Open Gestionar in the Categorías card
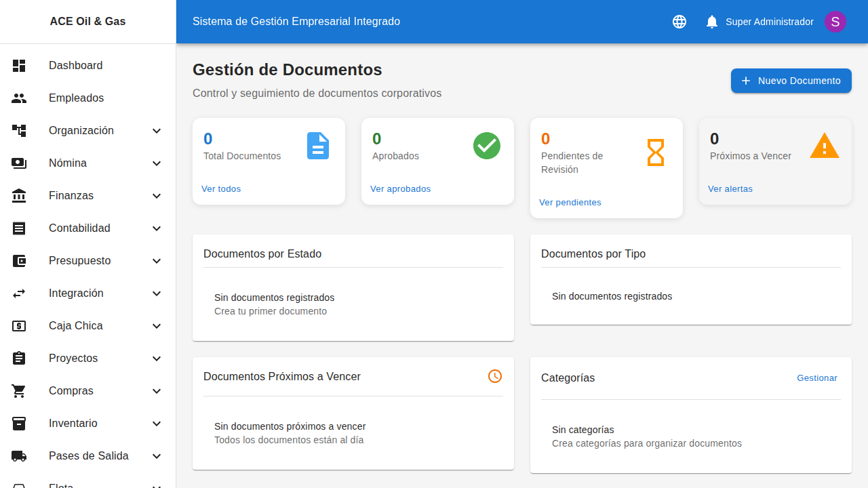Image resolution: width=868 pixels, height=488 pixels. [x=817, y=378]
